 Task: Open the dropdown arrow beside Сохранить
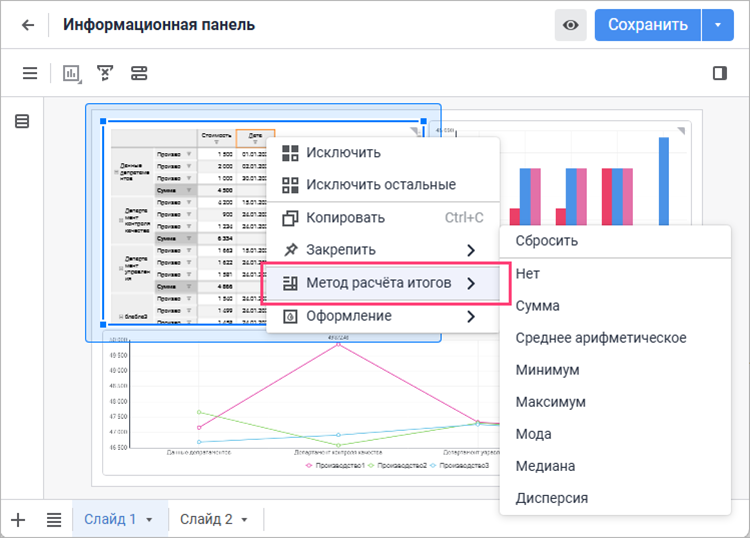tap(718, 25)
